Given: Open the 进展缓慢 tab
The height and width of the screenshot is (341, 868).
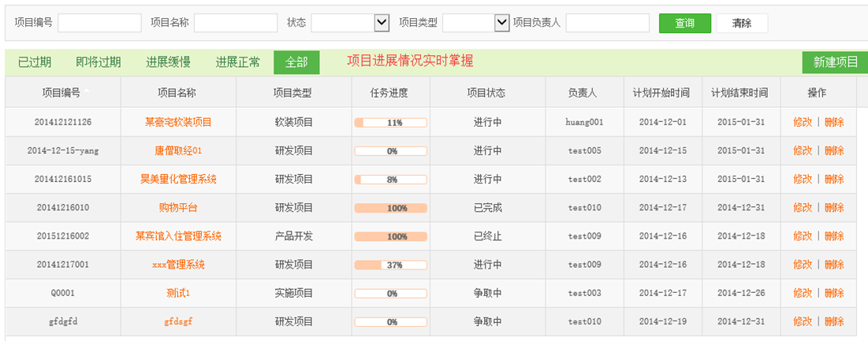Looking at the screenshot, I should pyautogui.click(x=169, y=62).
